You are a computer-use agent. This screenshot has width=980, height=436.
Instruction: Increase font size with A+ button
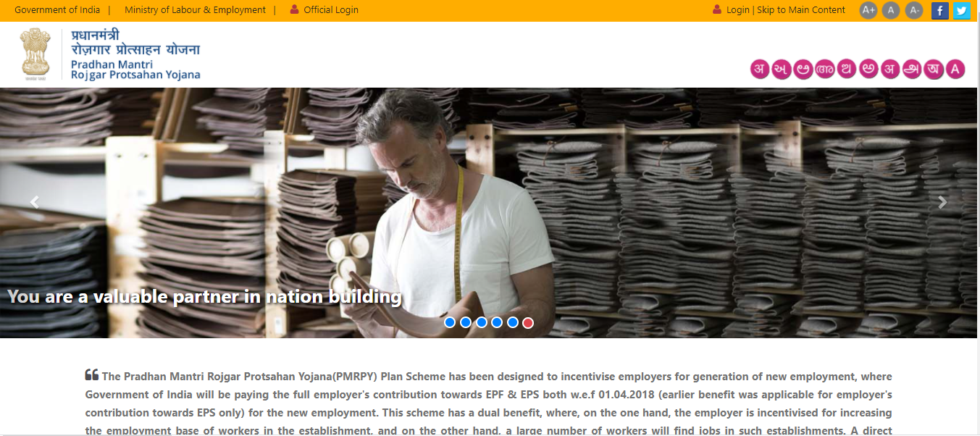[868, 10]
